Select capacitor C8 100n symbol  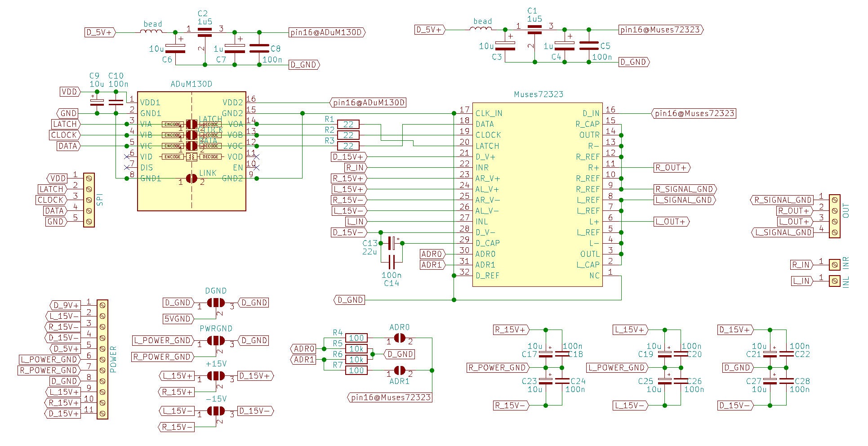click(x=259, y=48)
